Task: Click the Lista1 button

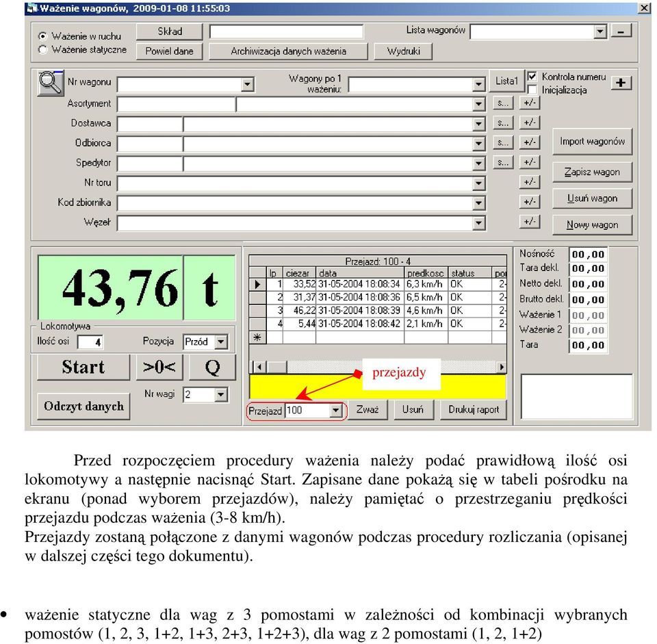Action: point(506,81)
